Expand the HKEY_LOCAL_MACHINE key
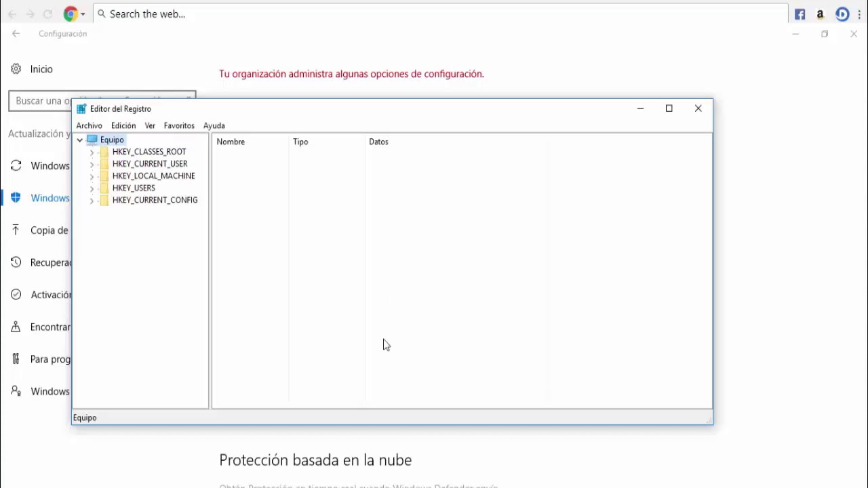 tap(92, 176)
